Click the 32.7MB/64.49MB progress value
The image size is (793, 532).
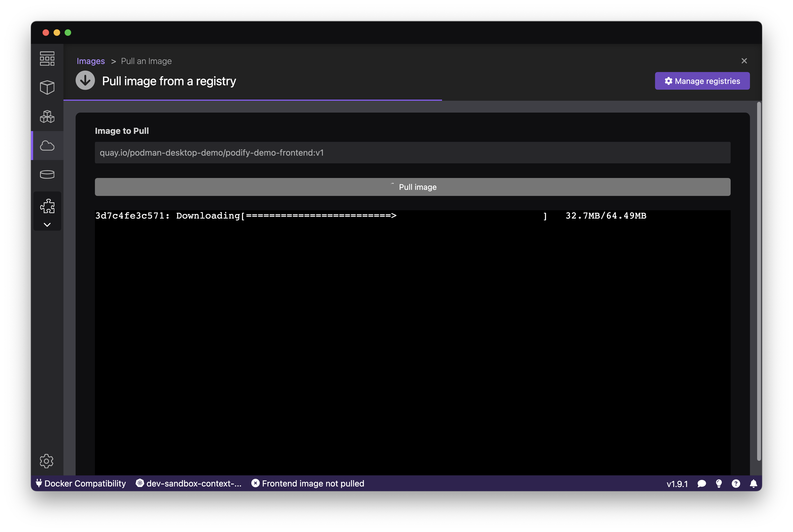[606, 216]
